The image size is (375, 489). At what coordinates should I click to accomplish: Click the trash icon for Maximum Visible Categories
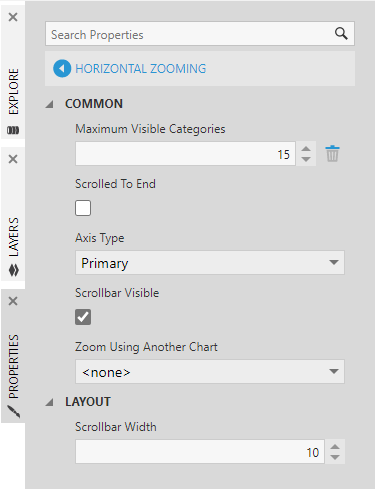tap(332, 154)
